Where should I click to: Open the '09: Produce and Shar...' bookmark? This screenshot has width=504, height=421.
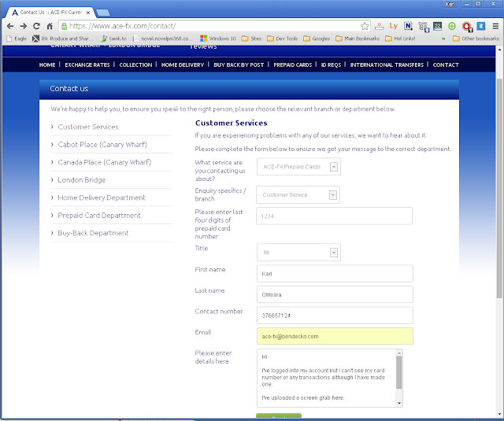click(63, 39)
